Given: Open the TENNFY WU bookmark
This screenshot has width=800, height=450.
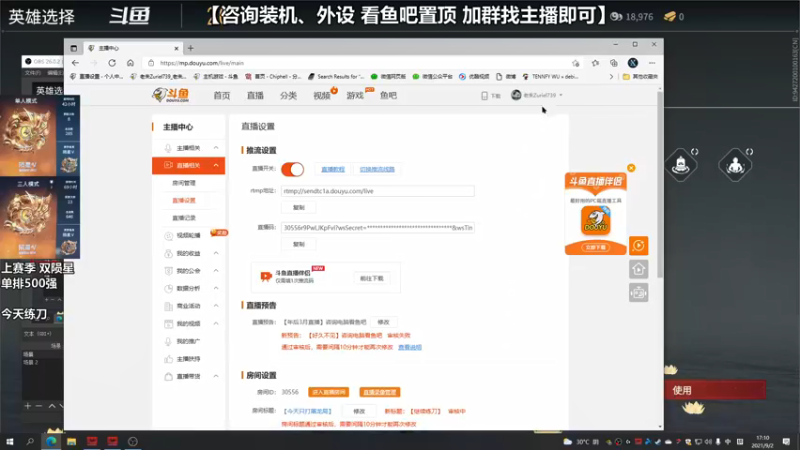Looking at the screenshot, I should [x=550, y=77].
